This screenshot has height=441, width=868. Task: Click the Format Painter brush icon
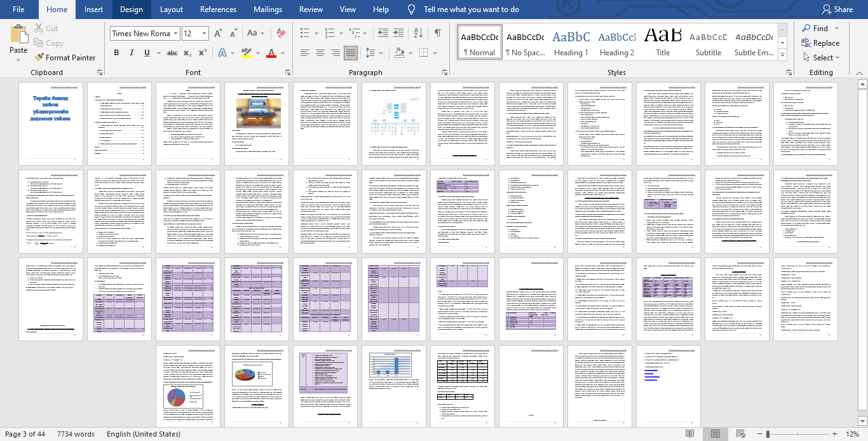39,57
